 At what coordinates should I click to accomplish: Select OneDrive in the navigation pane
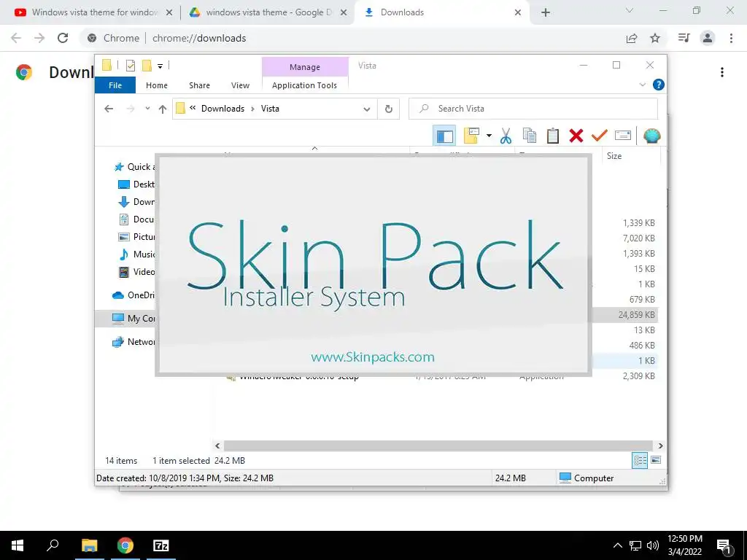[x=133, y=295]
